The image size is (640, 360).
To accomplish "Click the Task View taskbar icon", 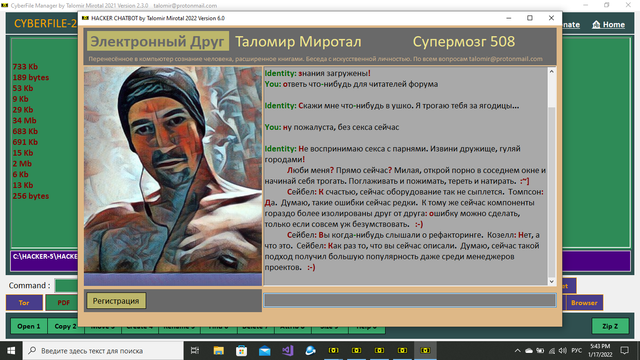I will (x=195, y=351).
